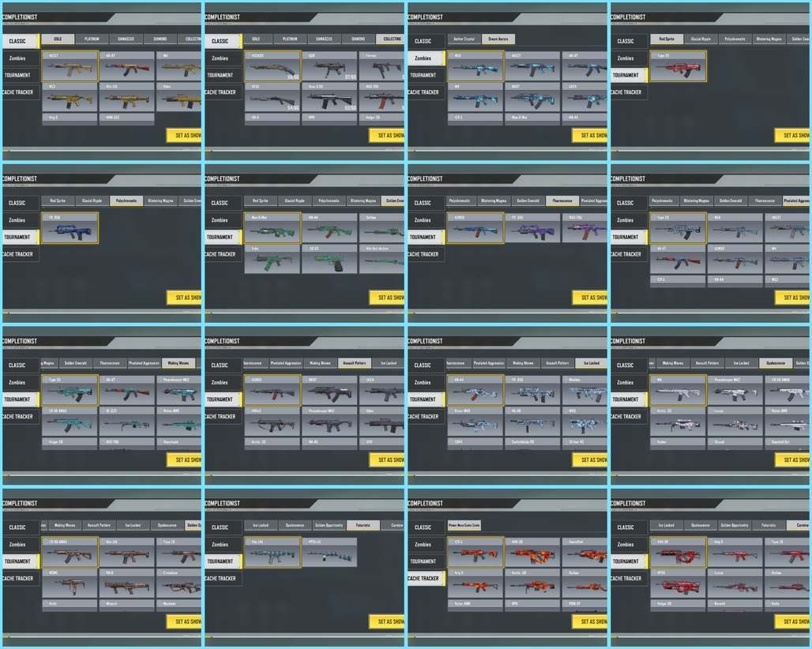Pick the gold M13 weapon card

coord(70,97)
